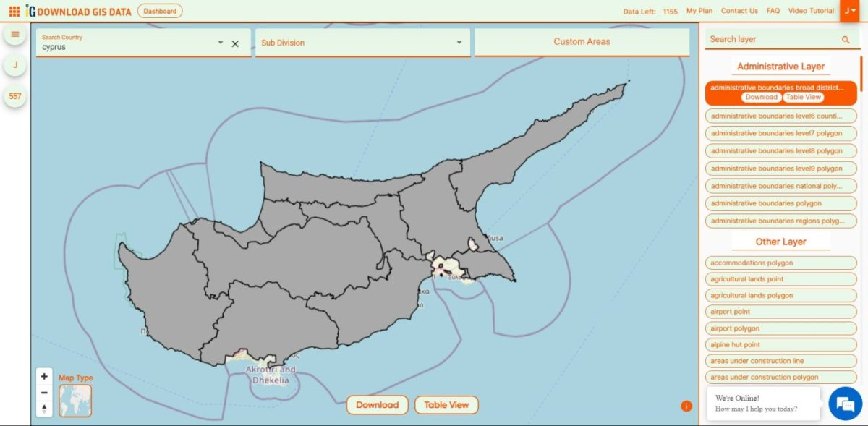868x426 pixels.
Task: Expand the Sub Division dropdown
Action: coord(459,43)
